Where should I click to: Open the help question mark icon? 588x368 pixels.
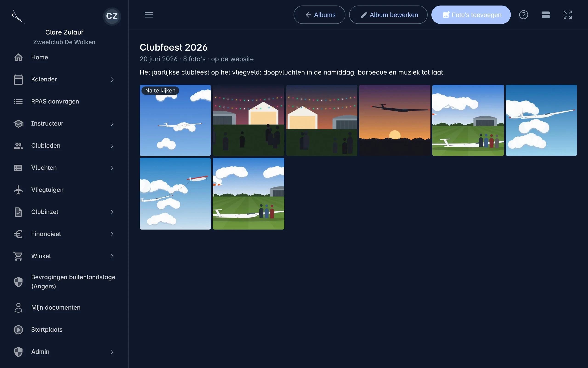click(524, 14)
